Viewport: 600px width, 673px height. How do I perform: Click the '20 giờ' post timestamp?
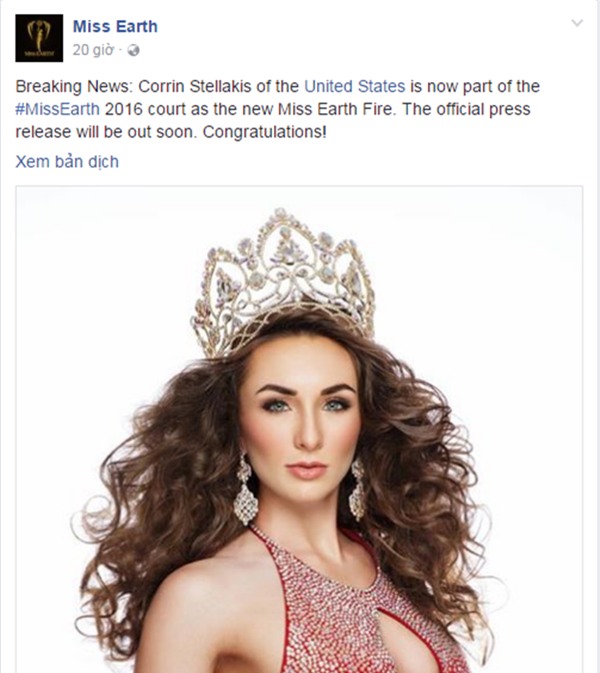93,50
